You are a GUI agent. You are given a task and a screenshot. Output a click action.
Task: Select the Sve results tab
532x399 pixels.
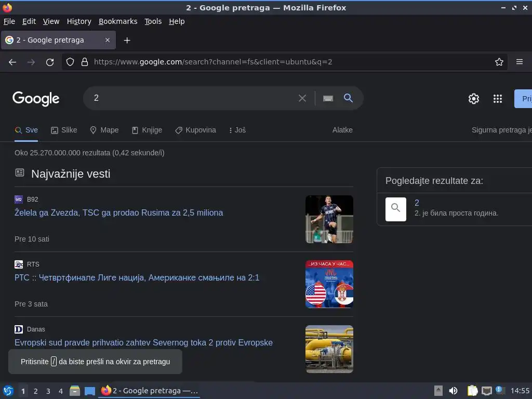point(26,130)
